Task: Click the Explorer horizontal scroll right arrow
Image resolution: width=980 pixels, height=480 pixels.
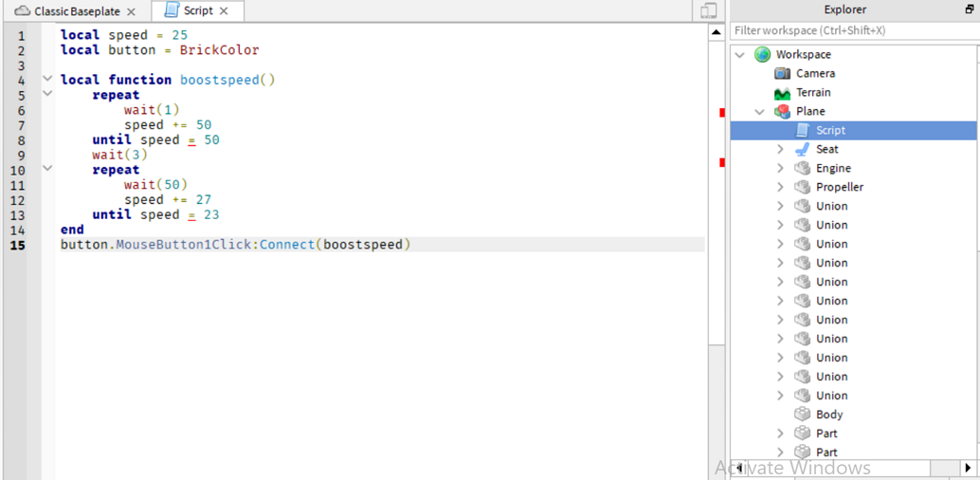Action: (x=968, y=468)
